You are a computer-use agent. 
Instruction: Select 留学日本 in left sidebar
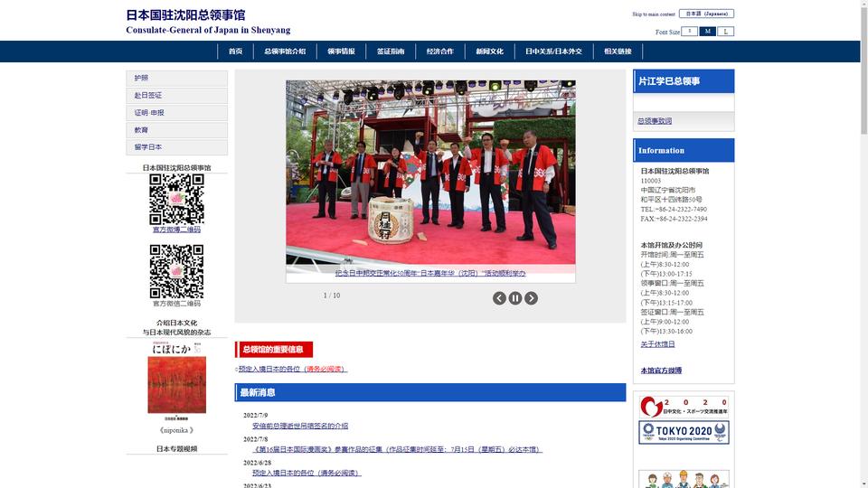[176, 147]
